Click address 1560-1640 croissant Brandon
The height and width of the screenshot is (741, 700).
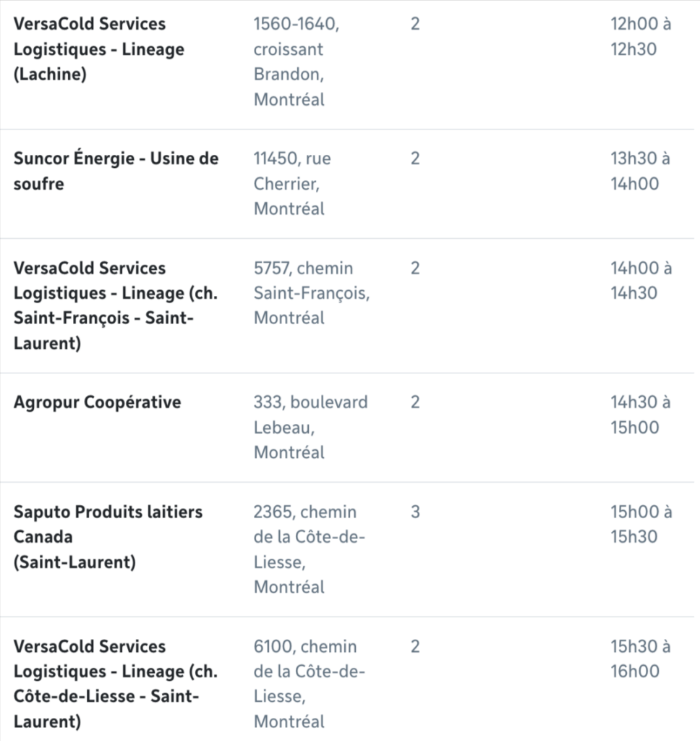pos(296,62)
